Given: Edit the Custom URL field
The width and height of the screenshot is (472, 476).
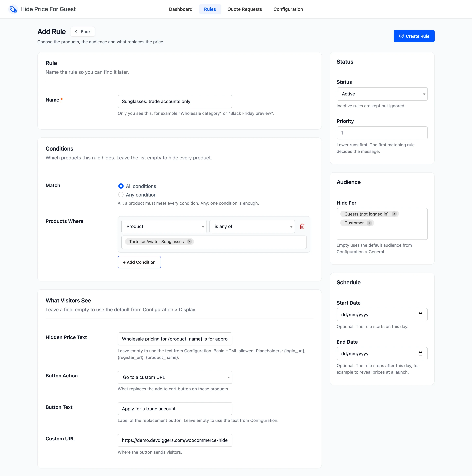Looking at the screenshot, I should tap(175, 440).
